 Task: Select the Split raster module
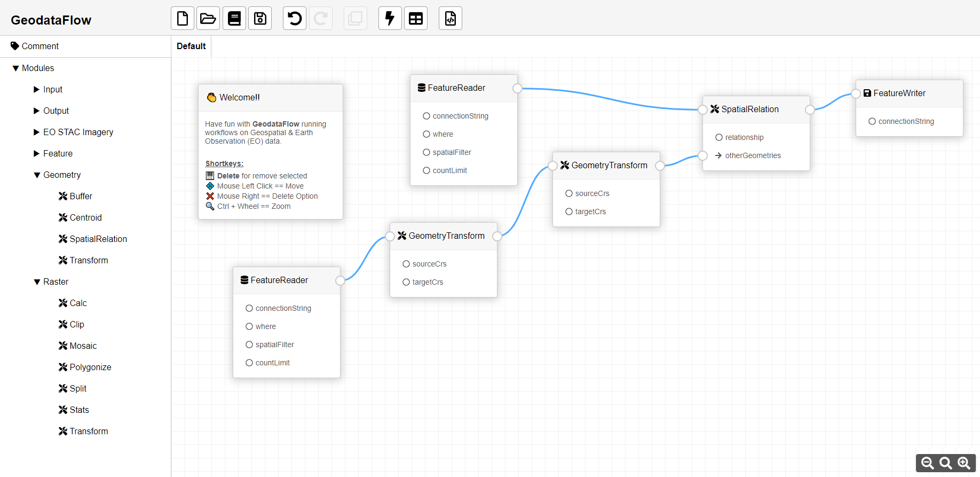[73, 388]
